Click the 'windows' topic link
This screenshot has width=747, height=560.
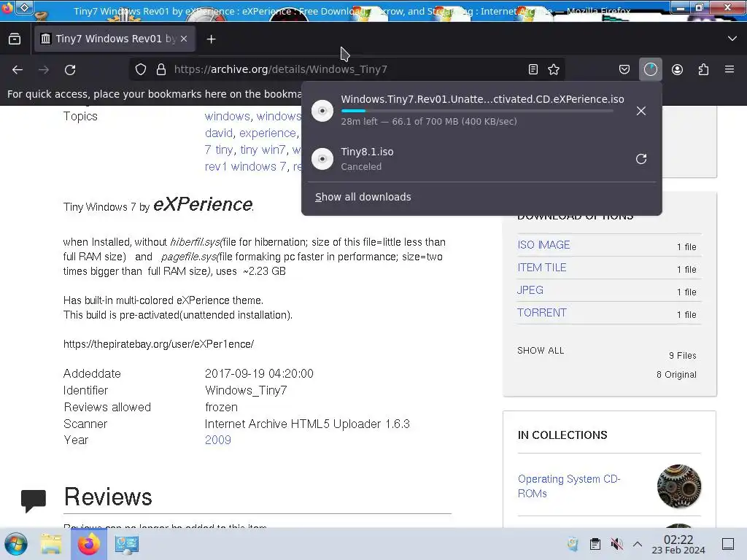pyautogui.click(x=228, y=116)
